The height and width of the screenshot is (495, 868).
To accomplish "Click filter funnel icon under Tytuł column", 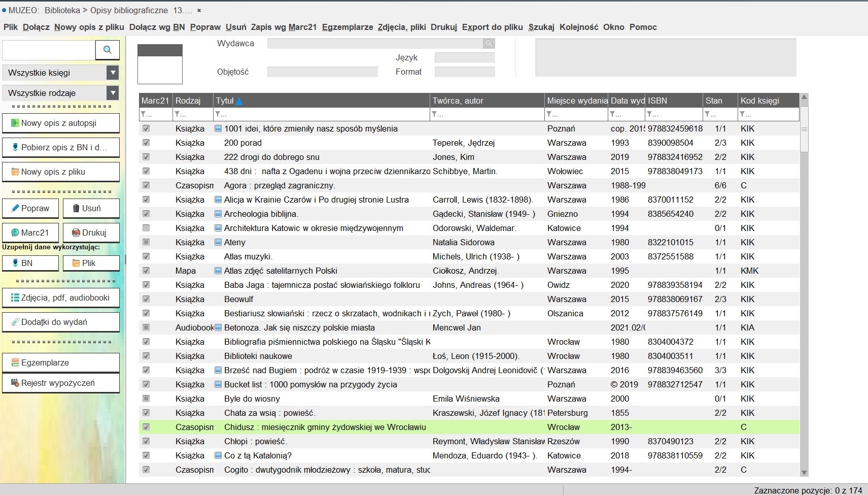I will coord(218,115).
